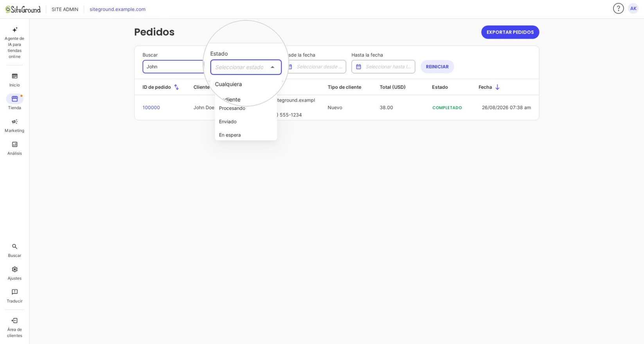
Task: Open the AI agent for online stores
Action: [x=14, y=43]
